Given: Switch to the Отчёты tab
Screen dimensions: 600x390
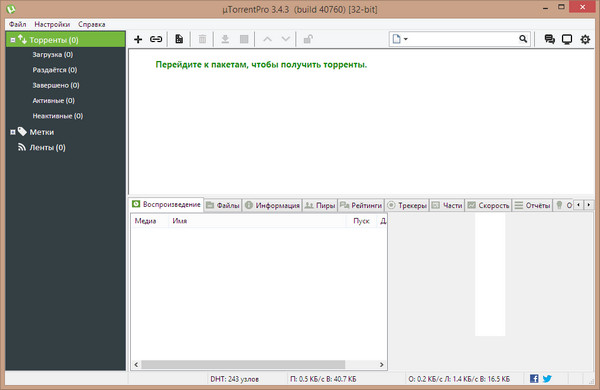Looking at the screenshot, I should coord(532,206).
